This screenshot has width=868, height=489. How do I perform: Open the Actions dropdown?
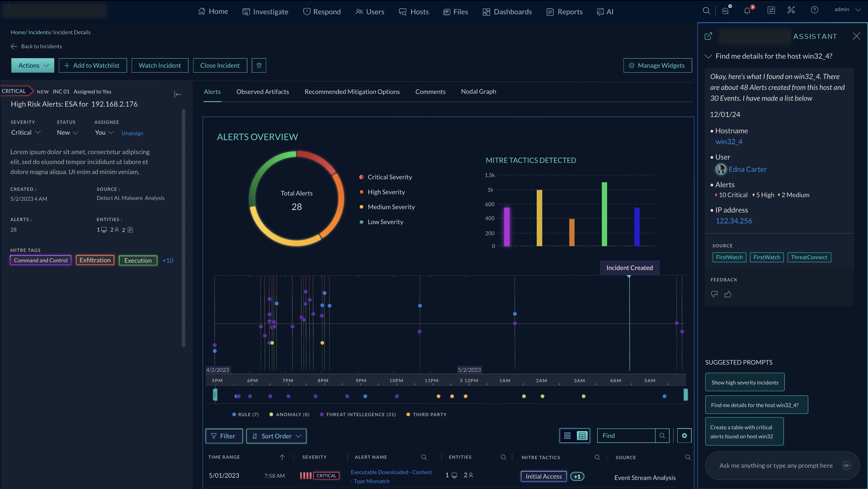[x=33, y=65]
